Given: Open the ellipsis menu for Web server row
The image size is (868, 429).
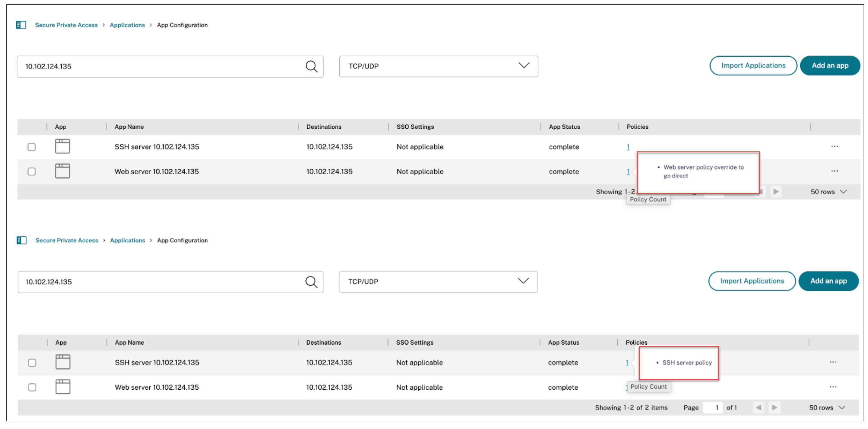Looking at the screenshot, I should [x=835, y=171].
